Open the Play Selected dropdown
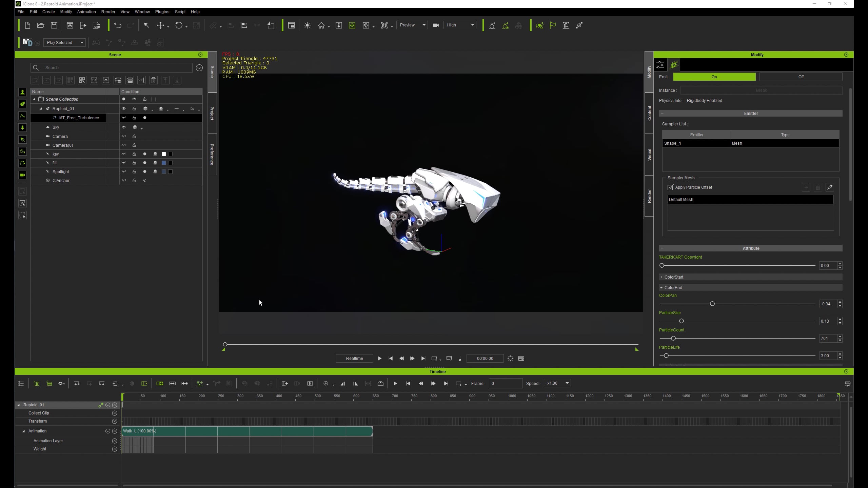868x488 pixels. 64,42
